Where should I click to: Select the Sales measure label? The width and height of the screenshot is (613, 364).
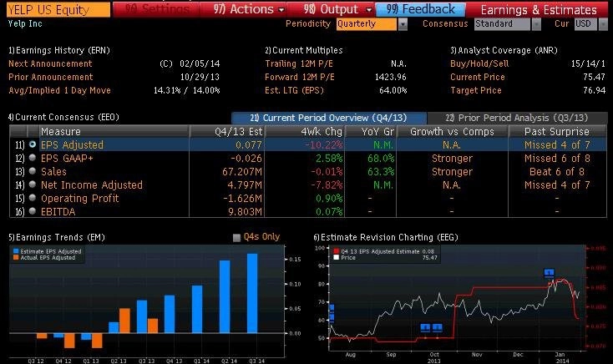pyautogui.click(x=53, y=172)
